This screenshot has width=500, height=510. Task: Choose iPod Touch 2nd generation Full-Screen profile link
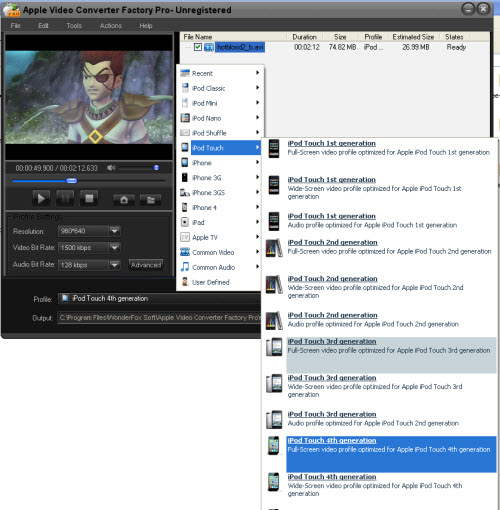pyautogui.click(x=333, y=242)
